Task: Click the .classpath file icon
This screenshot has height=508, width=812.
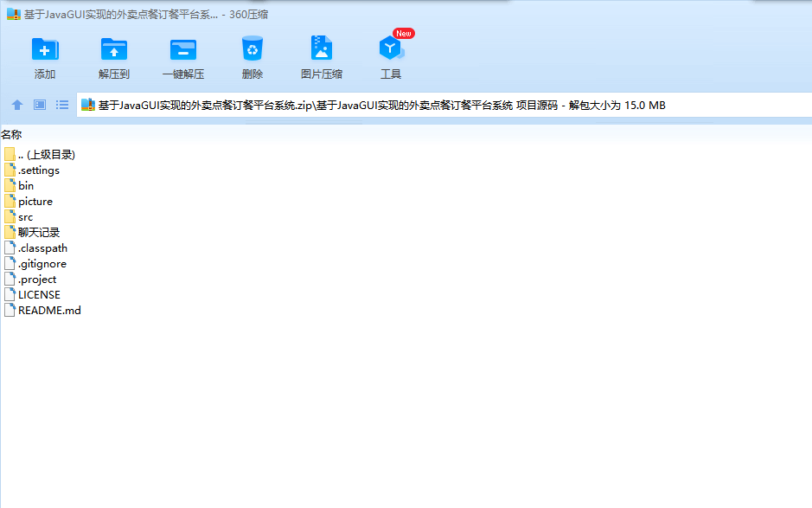Action: 10,248
